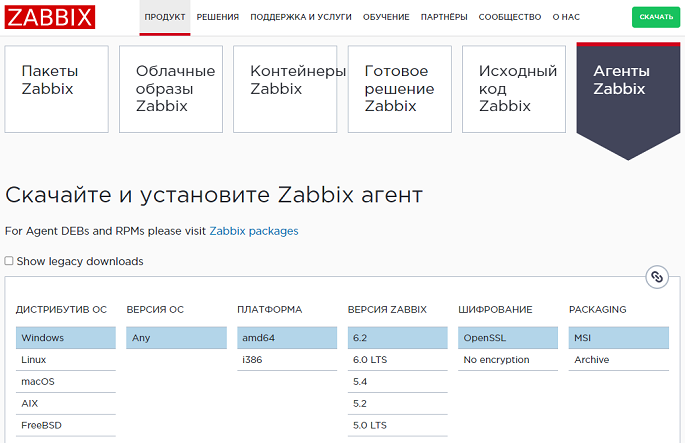Select macOS OS distribution
Image resolution: width=685 pixels, height=443 pixels.
click(x=66, y=381)
